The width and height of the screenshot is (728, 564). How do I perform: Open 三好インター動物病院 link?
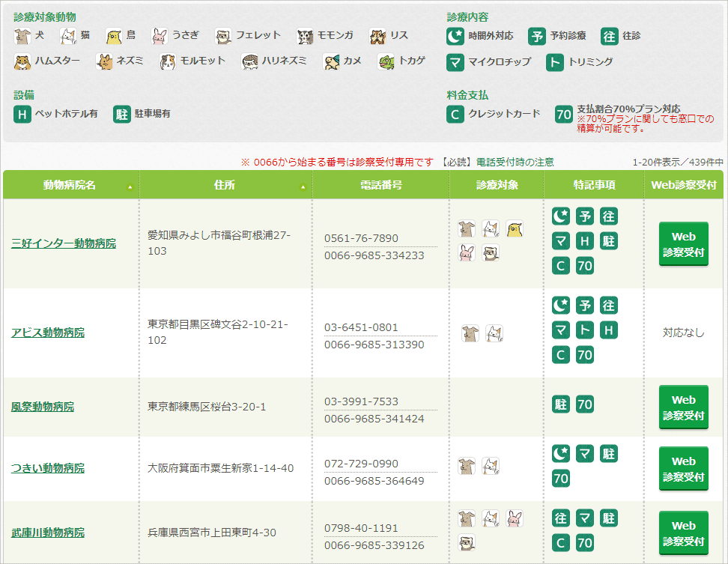[x=64, y=243]
